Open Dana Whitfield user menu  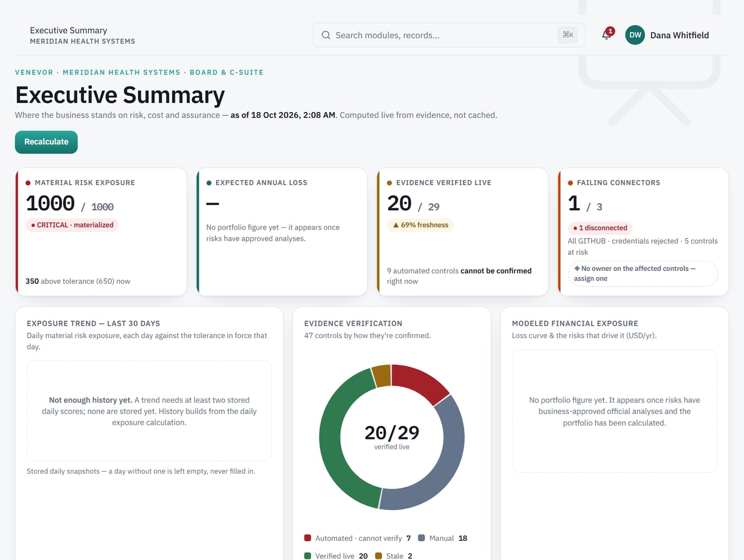tap(667, 35)
